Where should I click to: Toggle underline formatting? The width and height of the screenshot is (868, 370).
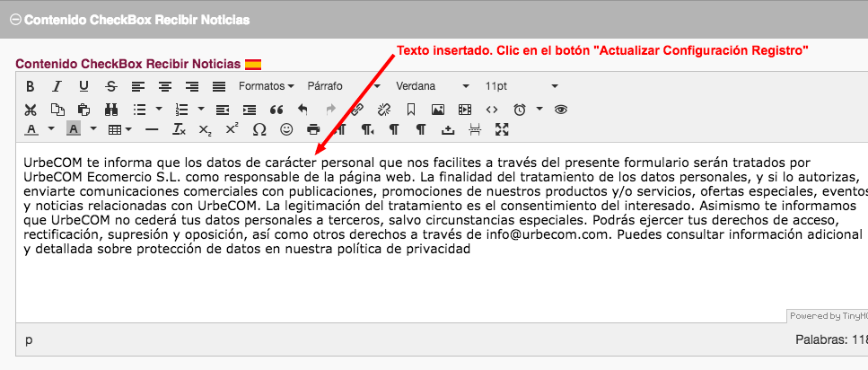pos(83,86)
